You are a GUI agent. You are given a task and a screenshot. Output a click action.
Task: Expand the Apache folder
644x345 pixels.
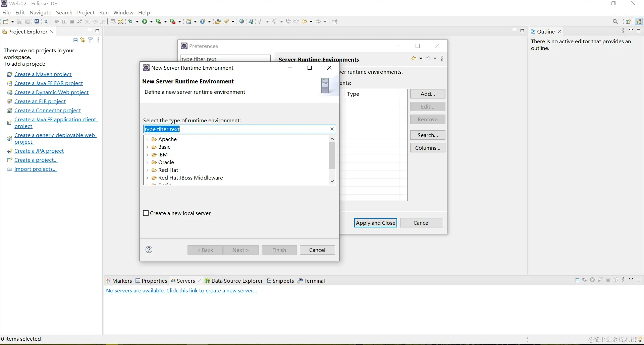point(147,139)
